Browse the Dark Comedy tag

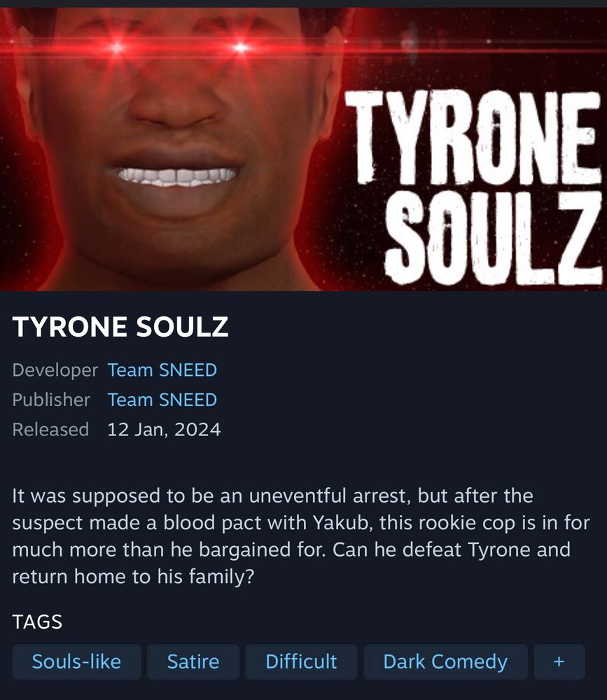pos(445,661)
